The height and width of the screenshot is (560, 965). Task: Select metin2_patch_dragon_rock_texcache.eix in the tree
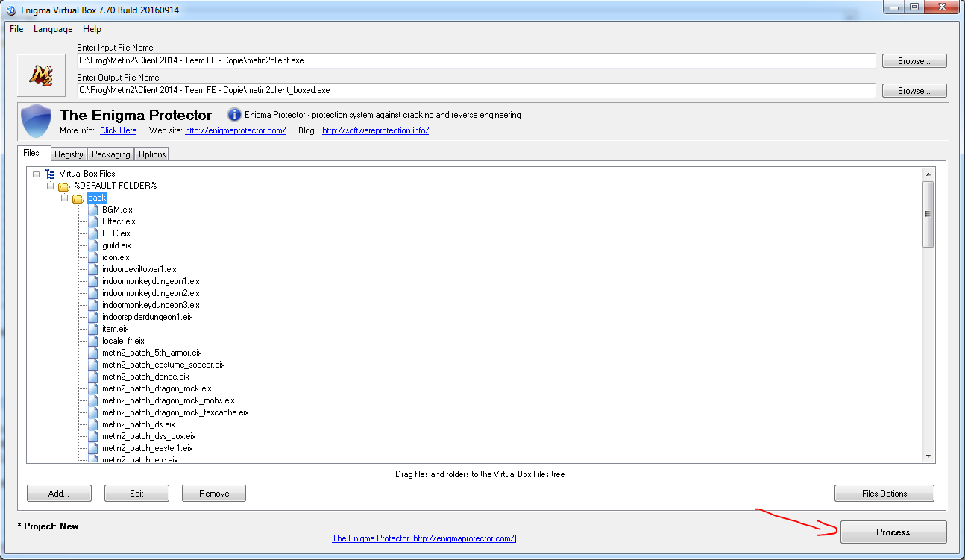click(175, 412)
